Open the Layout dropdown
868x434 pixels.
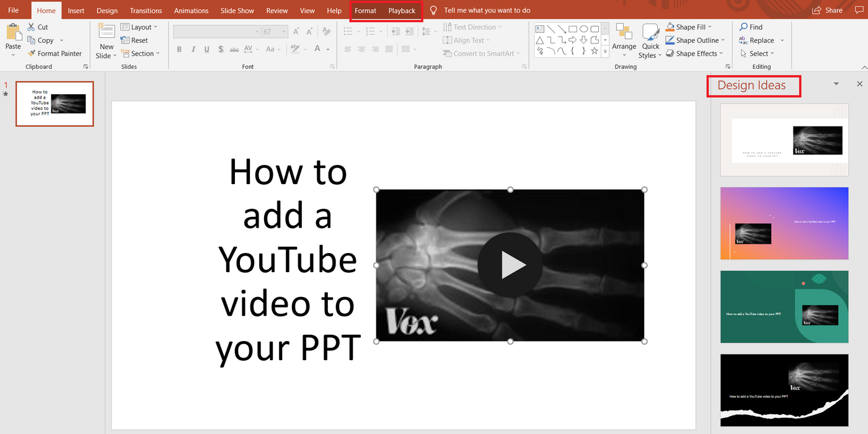(139, 27)
